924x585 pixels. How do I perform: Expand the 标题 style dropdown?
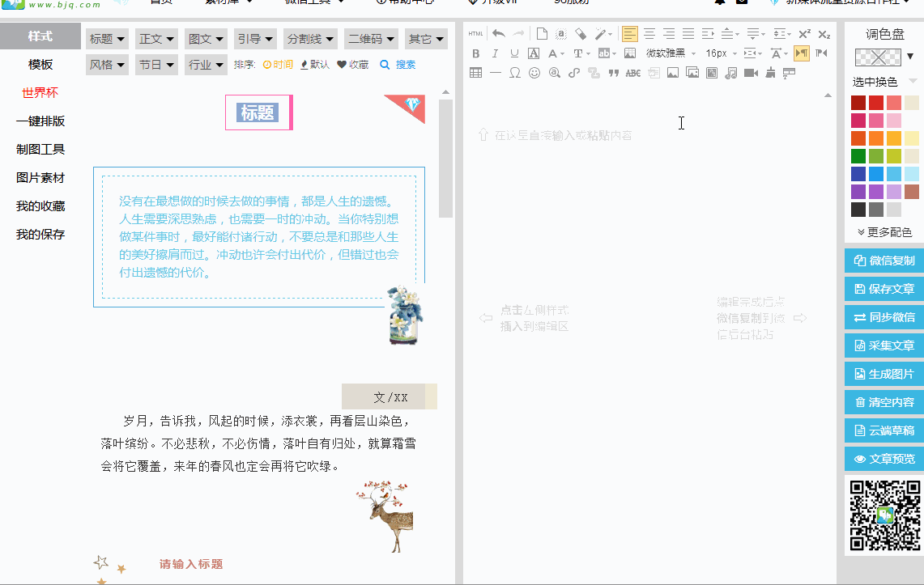tap(107, 39)
